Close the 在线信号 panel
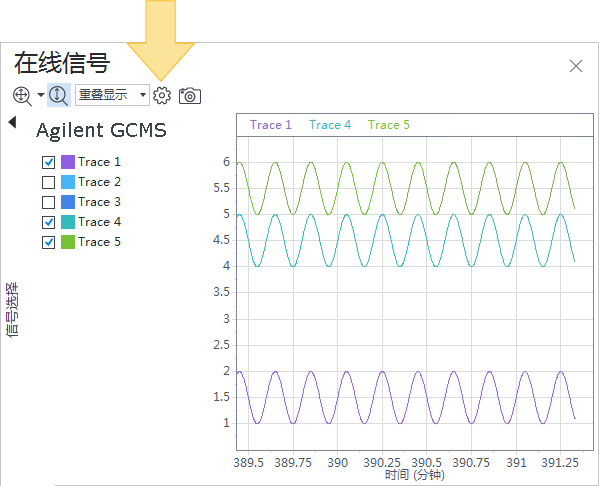This screenshot has height=486, width=599. (576, 66)
